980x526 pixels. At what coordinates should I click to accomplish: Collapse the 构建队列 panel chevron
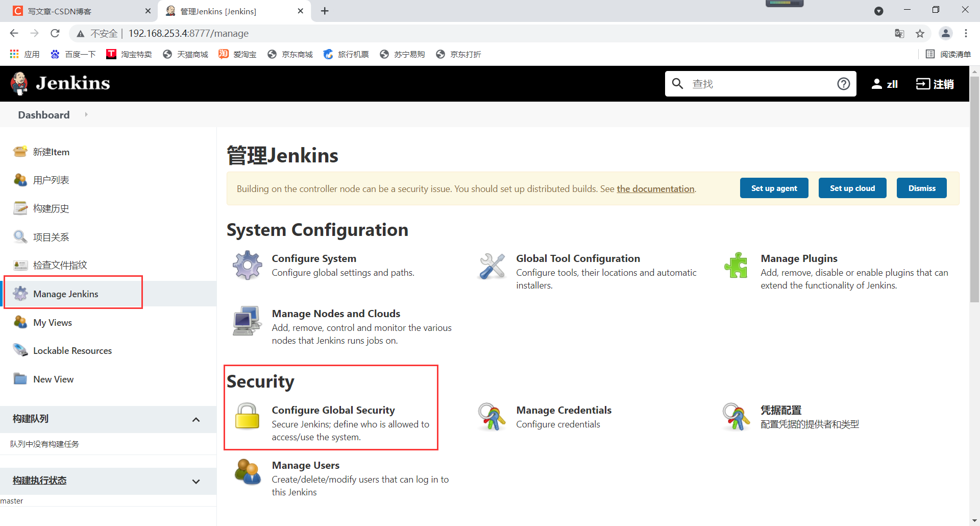[196, 419]
